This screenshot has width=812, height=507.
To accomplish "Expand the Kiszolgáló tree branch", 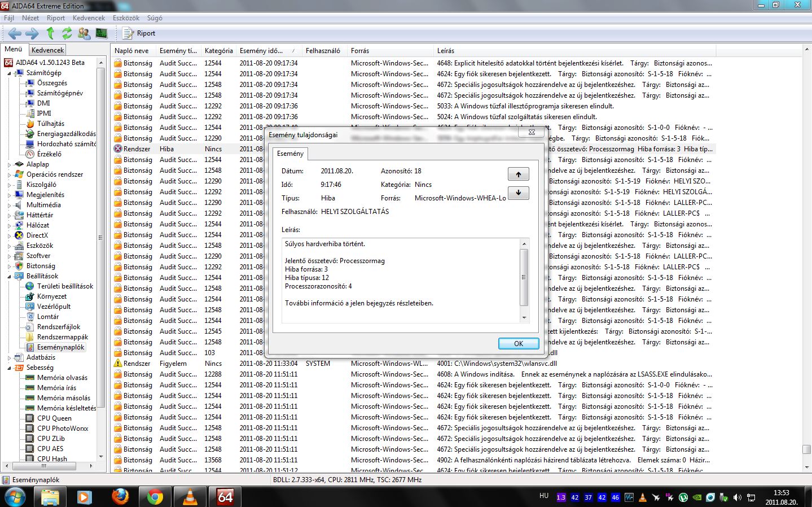I will (9, 185).
